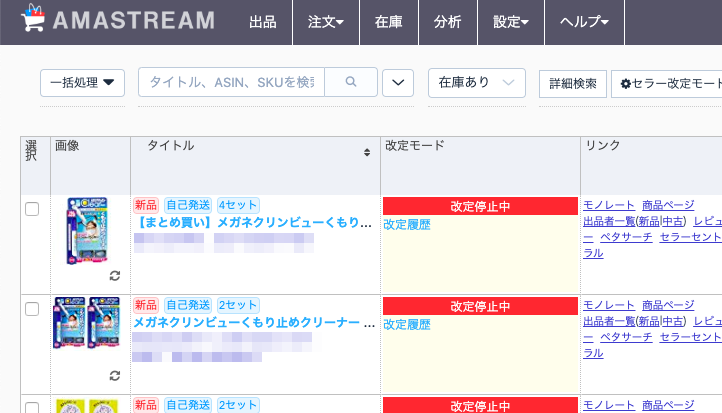Expand the chevron dropdown beside the search button
This screenshot has width=722, height=413.
click(398, 83)
